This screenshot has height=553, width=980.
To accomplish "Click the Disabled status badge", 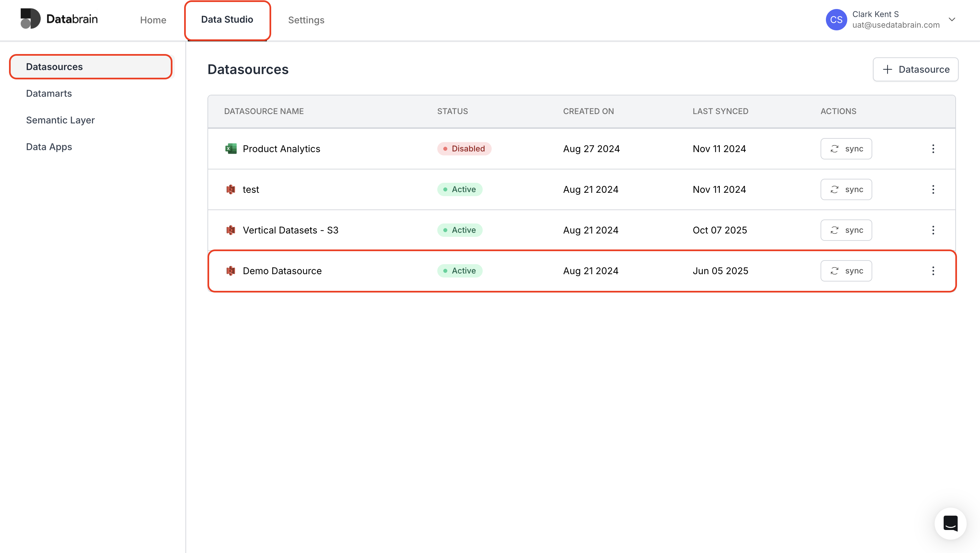I will (464, 149).
